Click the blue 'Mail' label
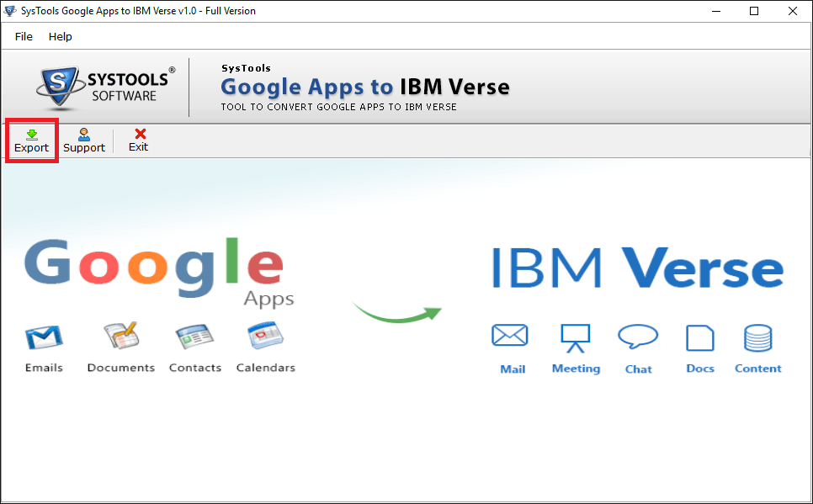813x504 pixels. [x=513, y=369]
